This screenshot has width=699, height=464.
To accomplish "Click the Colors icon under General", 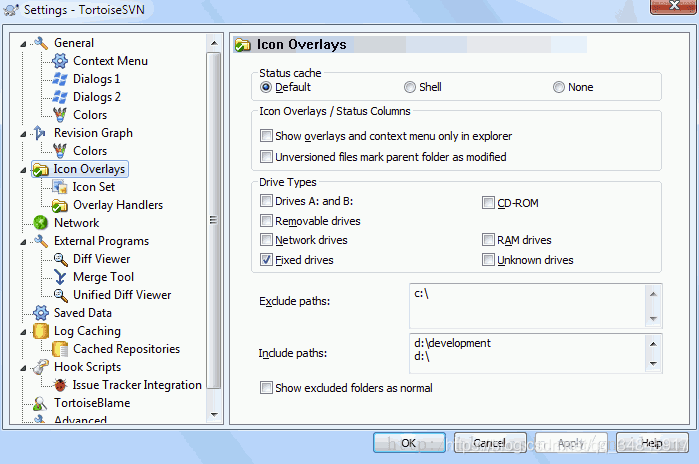I will coord(60,115).
